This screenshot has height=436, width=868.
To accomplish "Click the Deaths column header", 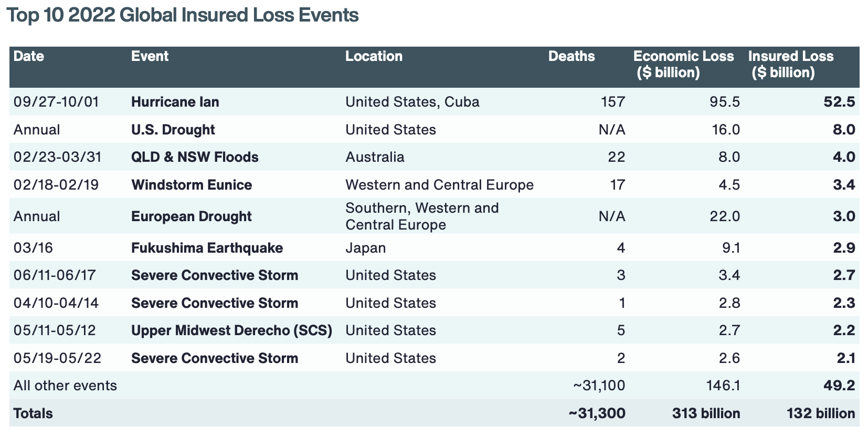I will [571, 57].
